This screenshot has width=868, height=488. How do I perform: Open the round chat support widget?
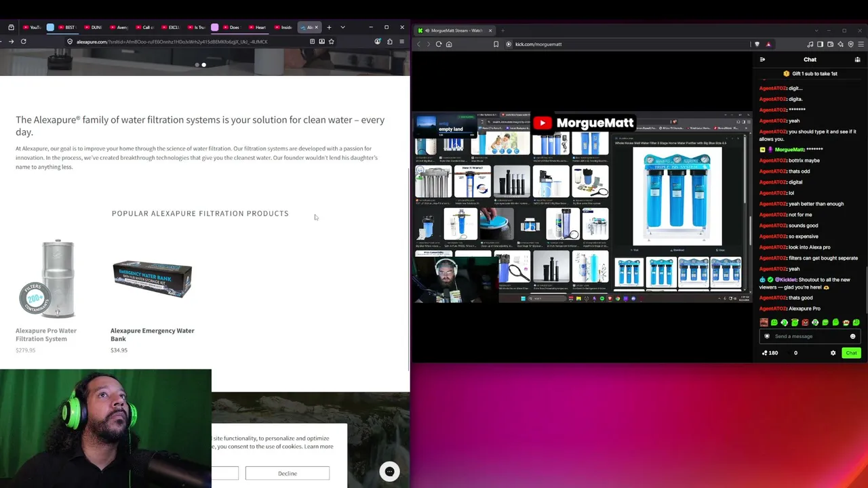[x=389, y=471]
